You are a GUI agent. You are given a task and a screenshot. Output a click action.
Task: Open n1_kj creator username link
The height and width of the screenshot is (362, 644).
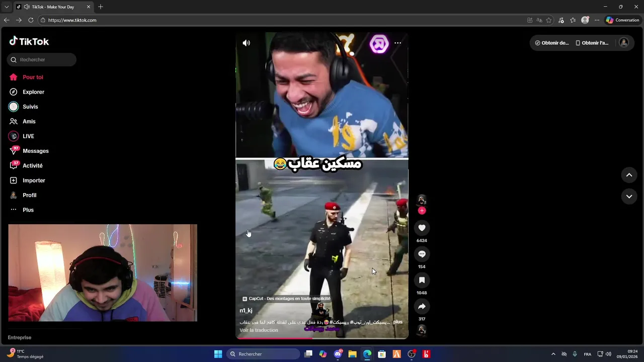click(x=246, y=311)
